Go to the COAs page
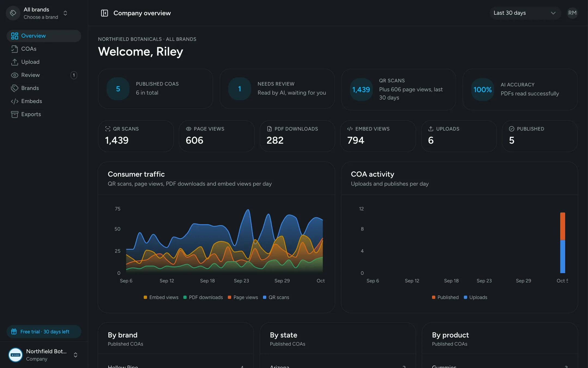The image size is (588, 368). [x=44, y=49]
